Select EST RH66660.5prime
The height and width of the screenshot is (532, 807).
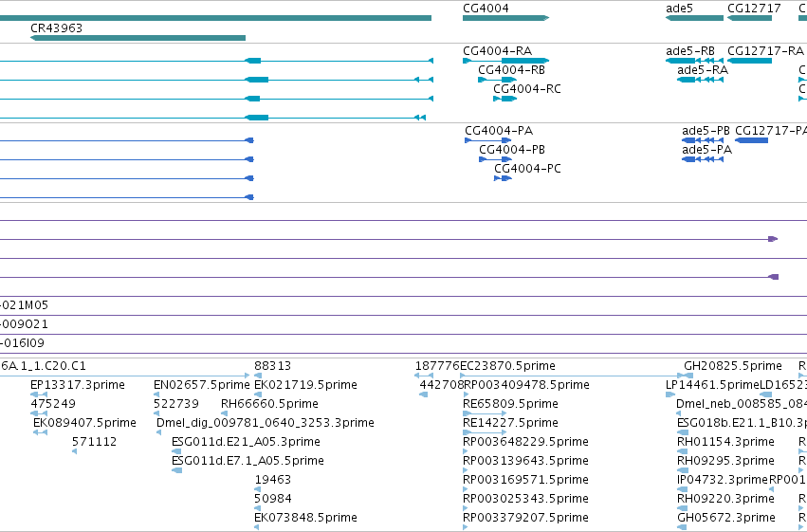[269, 404]
